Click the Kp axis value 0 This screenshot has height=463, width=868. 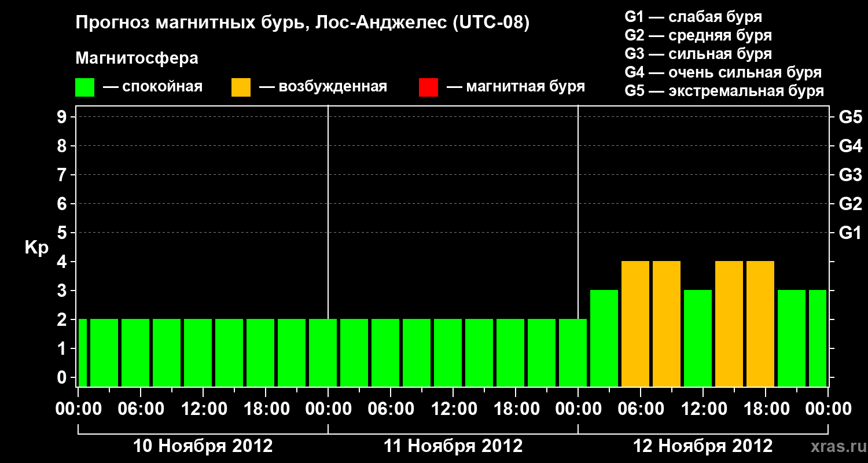[63, 377]
